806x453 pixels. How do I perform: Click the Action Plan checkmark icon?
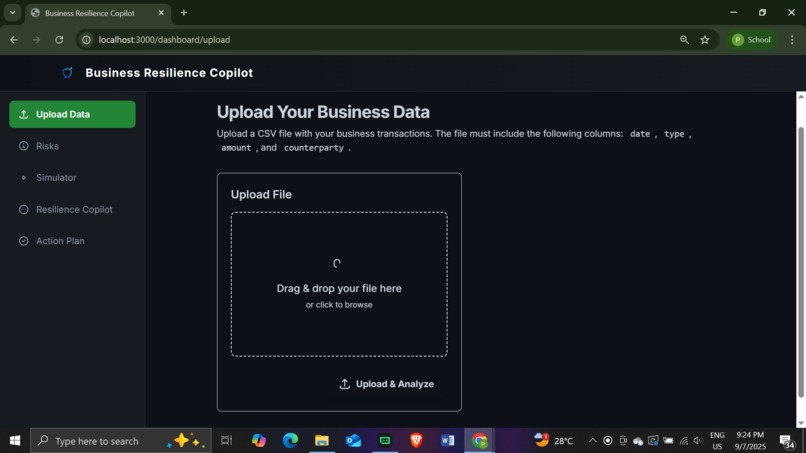[x=24, y=241]
